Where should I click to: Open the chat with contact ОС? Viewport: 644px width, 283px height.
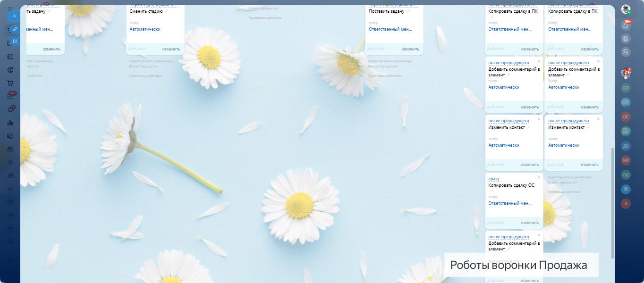[x=626, y=117]
